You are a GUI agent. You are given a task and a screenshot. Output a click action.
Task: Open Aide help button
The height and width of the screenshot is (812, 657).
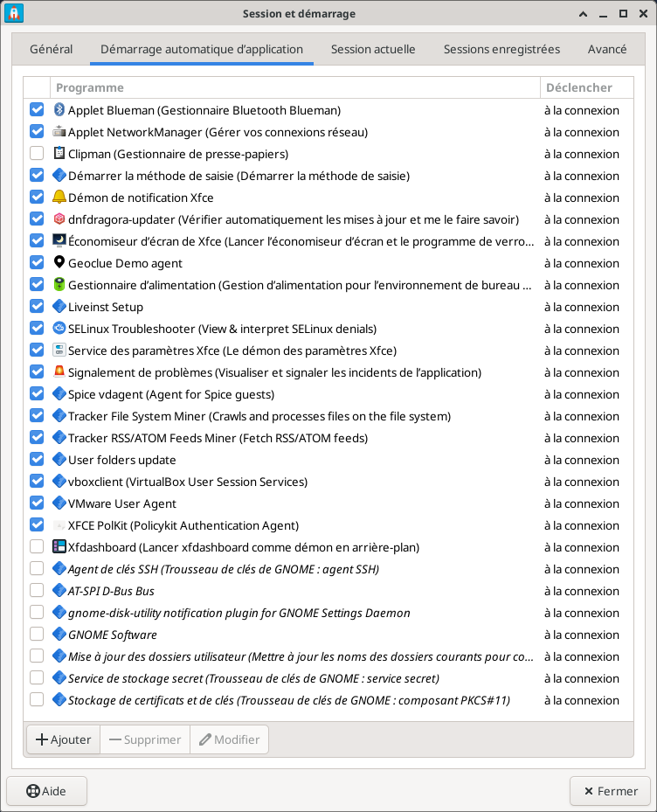coord(46,791)
